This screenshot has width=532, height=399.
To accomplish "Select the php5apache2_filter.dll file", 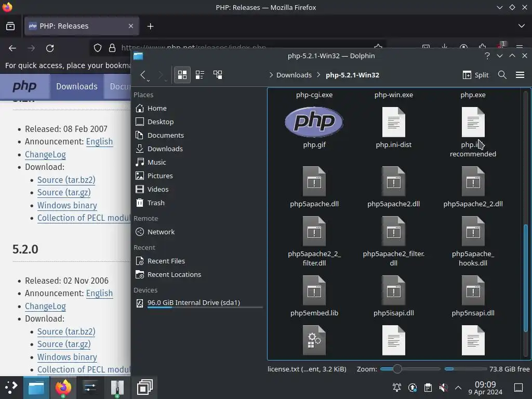I will point(394,241).
